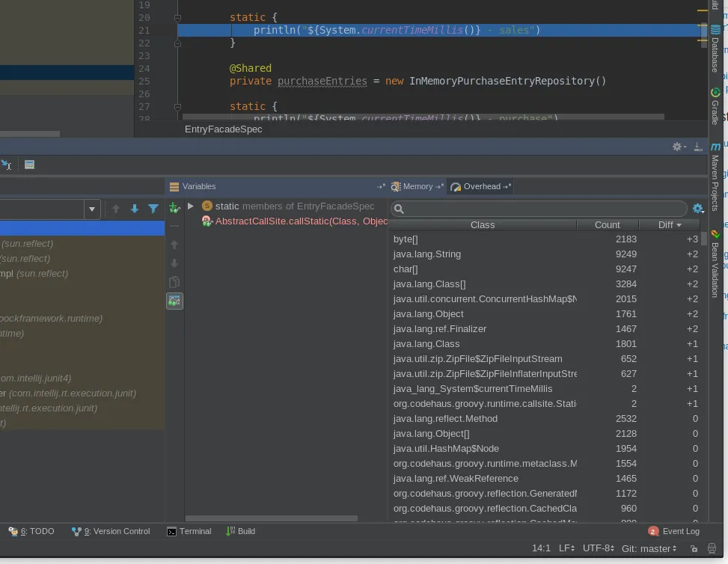The width and height of the screenshot is (728, 564).
Task: Open the Memory view settings gear
Action: pyautogui.click(x=698, y=209)
